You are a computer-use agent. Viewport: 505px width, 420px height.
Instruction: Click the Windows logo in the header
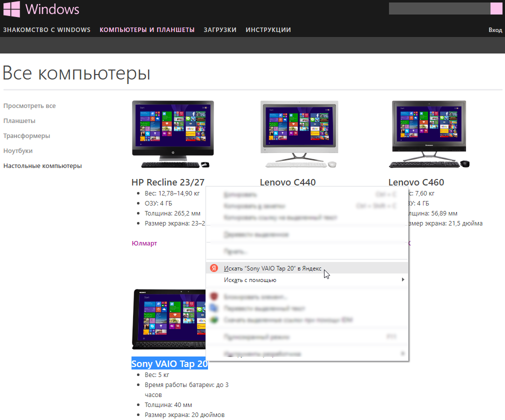[x=11, y=9]
